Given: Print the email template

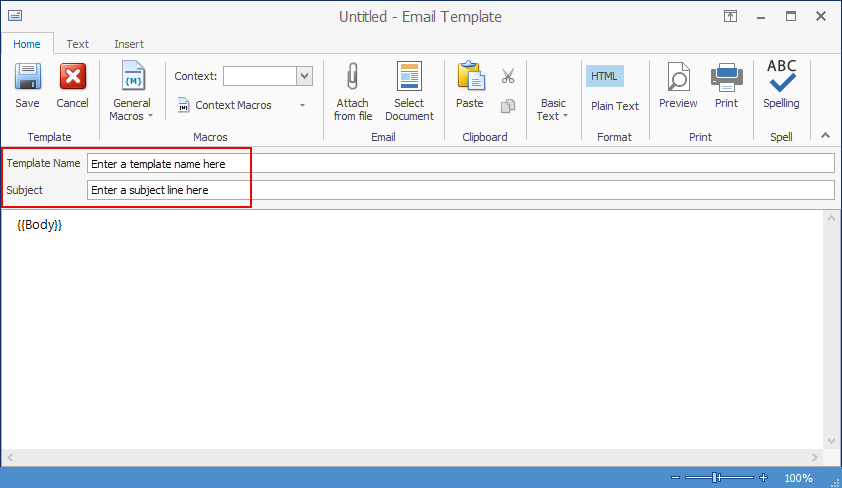Looking at the screenshot, I should (x=727, y=86).
